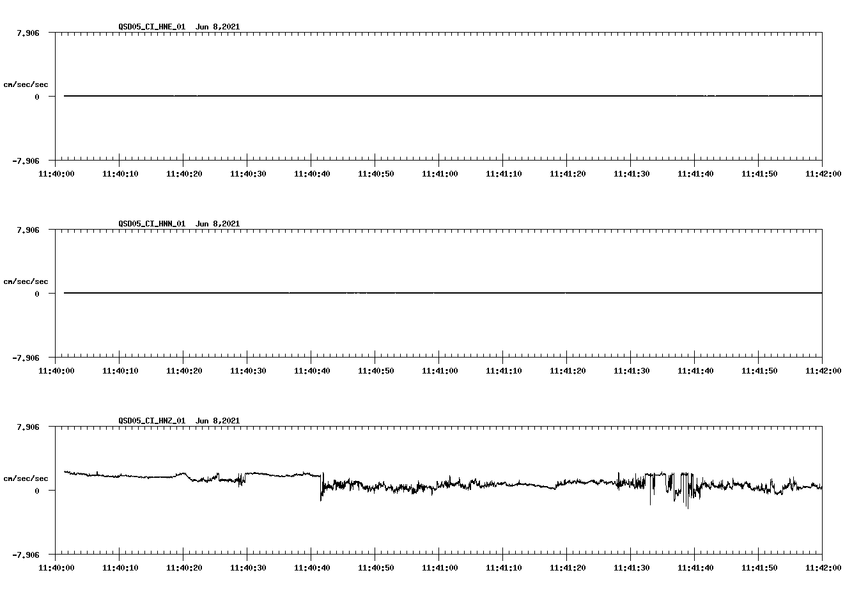Screen dimensions: 868x591
Task: Click 11:40:50 time label on HNZ axis
Action: point(376,568)
